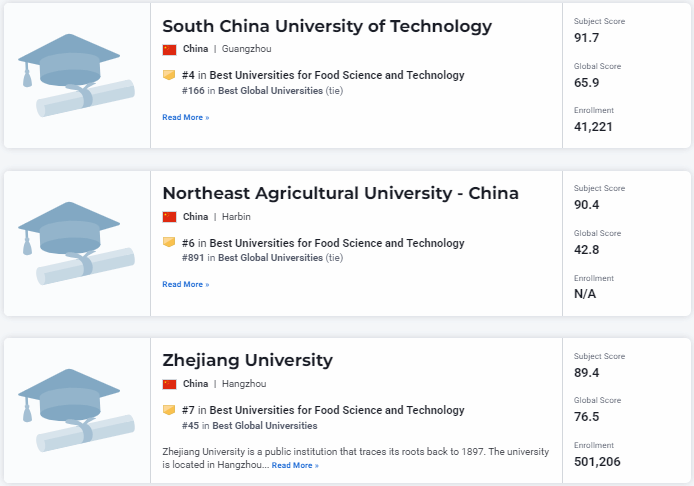
Task: Open Northeast Agricultural University - China title
Action: coord(340,193)
